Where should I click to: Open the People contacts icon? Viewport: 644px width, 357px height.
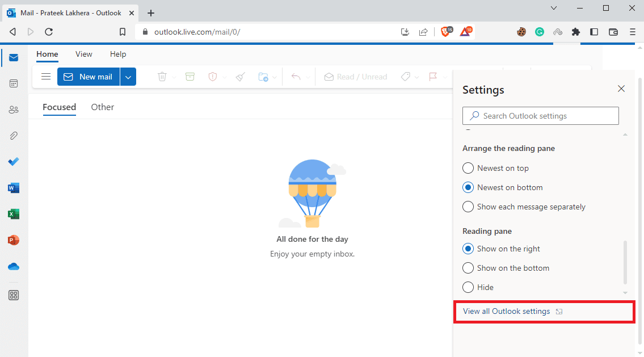tap(14, 110)
